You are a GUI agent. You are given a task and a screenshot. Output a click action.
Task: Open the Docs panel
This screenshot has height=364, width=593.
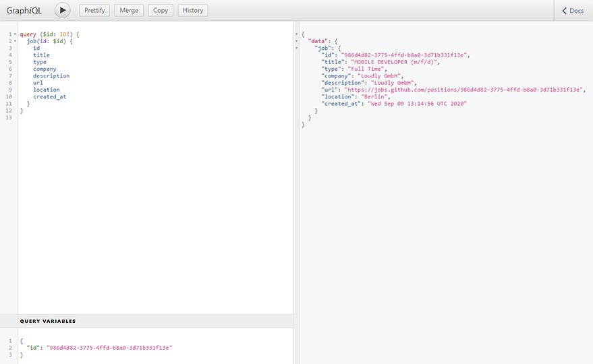[573, 11]
